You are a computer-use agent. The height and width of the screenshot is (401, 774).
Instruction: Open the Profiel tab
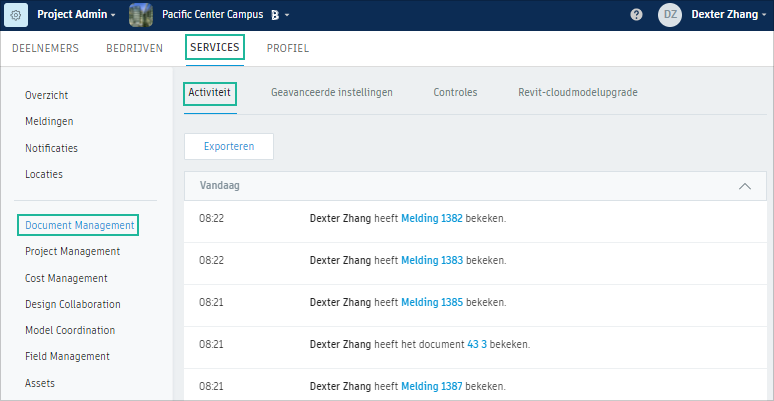pos(288,48)
